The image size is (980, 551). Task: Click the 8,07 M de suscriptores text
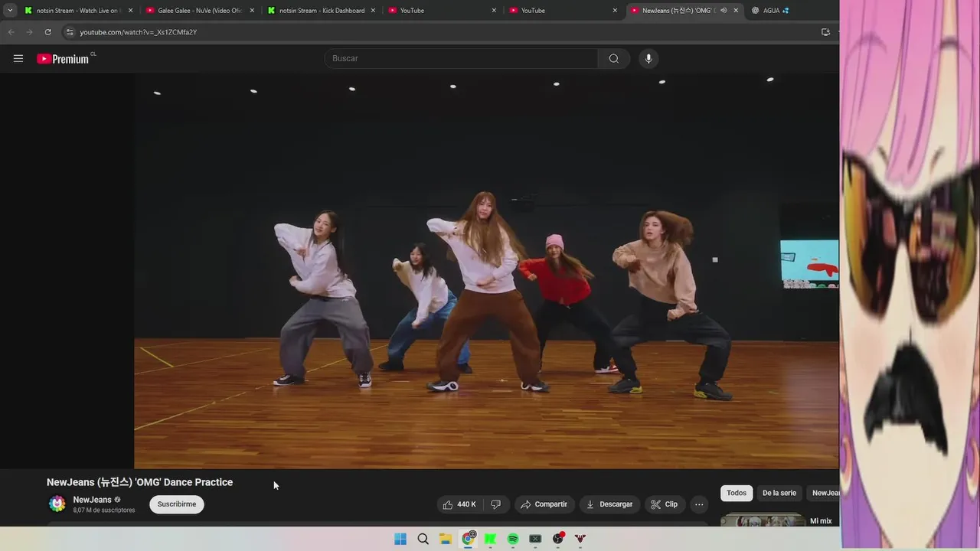coord(104,510)
